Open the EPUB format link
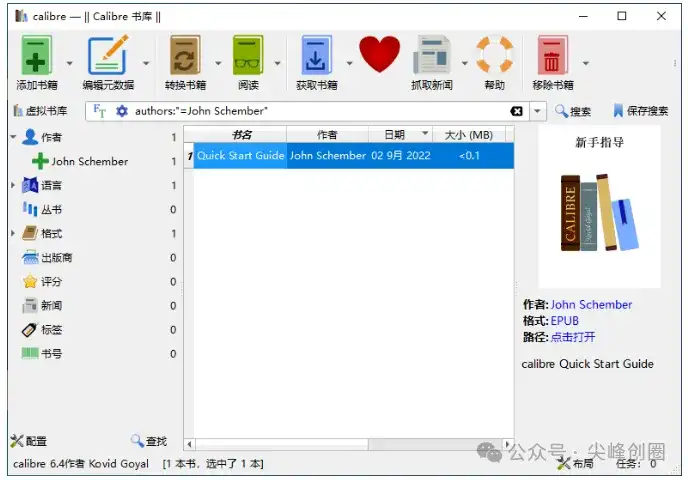 [x=564, y=321]
